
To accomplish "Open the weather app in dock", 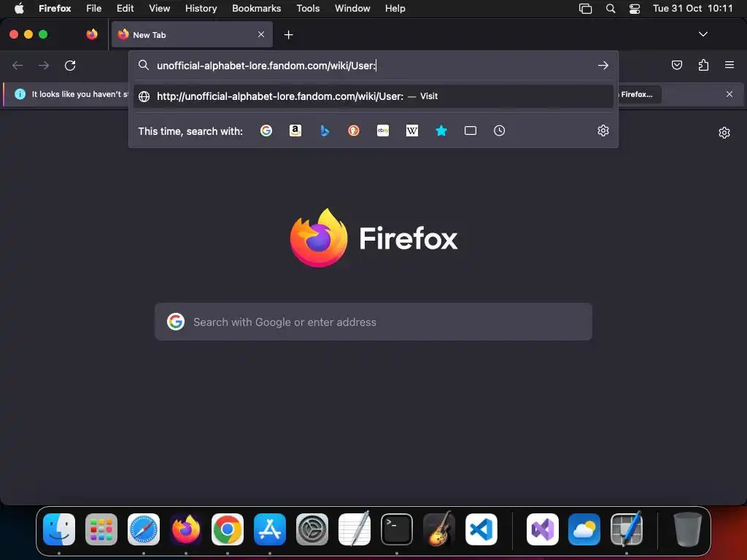I will pyautogui.click(x=584, y=529).
